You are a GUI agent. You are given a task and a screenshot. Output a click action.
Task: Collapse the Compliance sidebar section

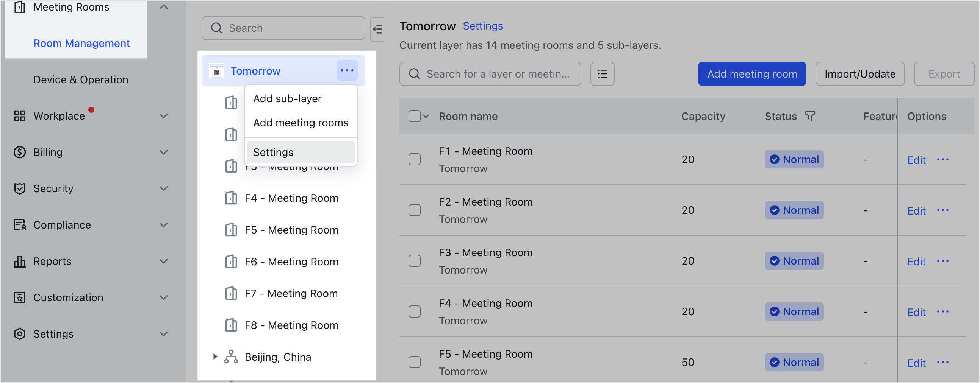pyautogui.click(x=164, y=224)
